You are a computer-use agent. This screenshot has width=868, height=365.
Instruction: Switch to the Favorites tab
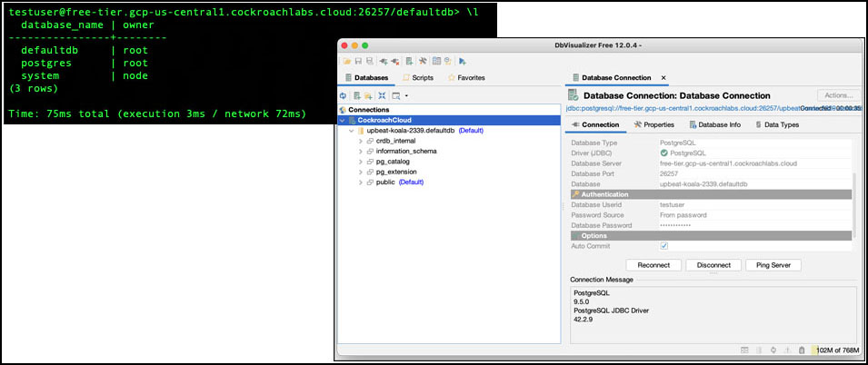(466, 78)
